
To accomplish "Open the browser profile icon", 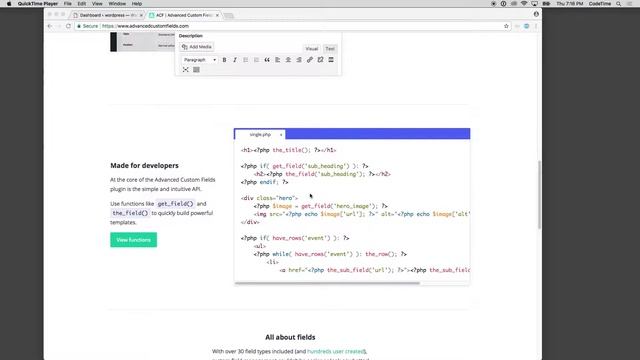I will [536, 14].
